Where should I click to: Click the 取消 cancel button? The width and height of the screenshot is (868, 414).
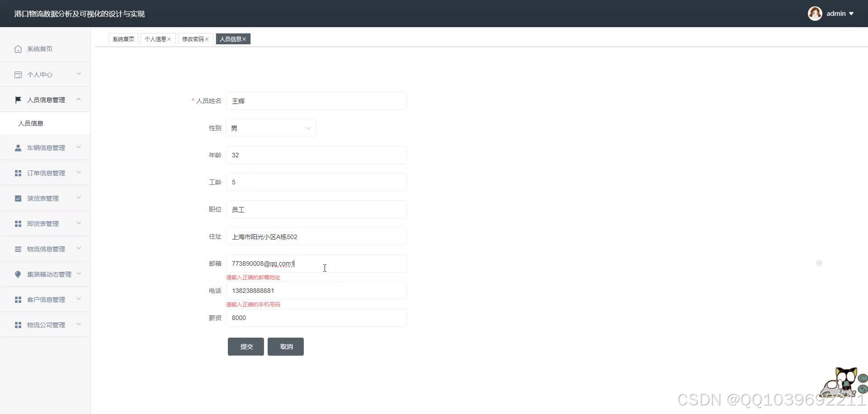point(286,347)
